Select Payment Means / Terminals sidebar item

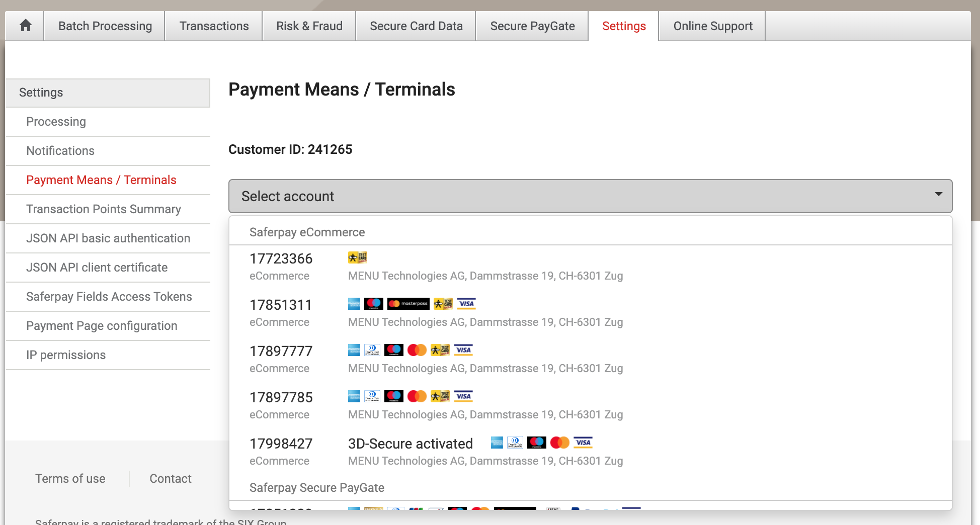tap(108, 180)
